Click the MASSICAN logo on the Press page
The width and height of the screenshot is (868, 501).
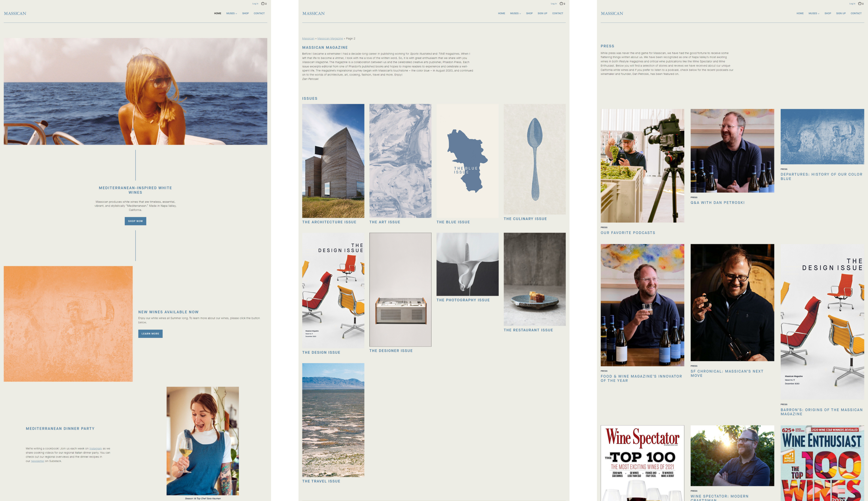[612, 13]
